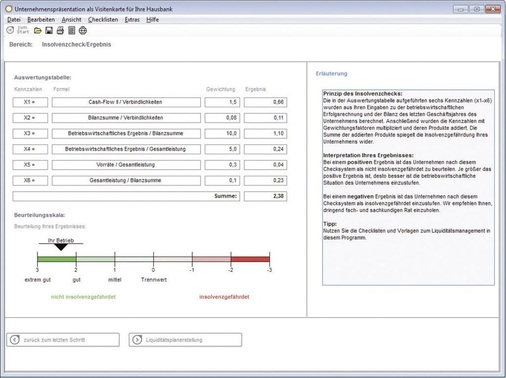Go back via 'zurück zum letzten Schritt'

(x=63, y=340)
